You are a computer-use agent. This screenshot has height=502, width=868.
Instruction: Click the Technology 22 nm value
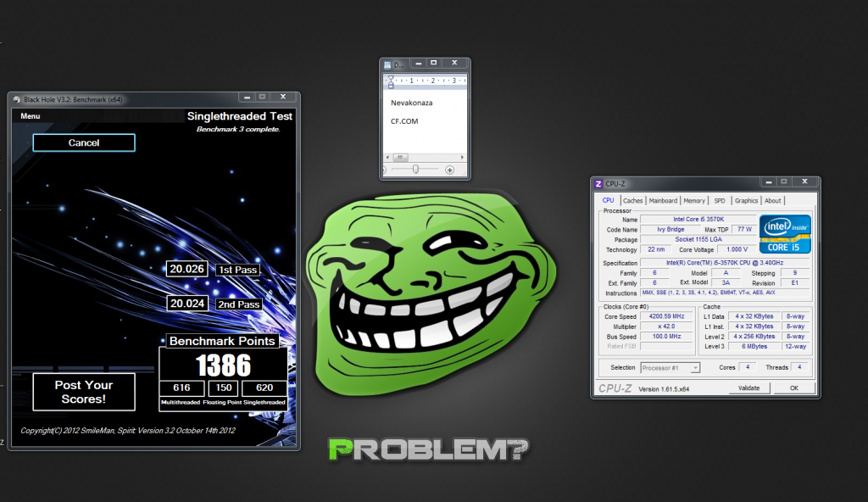tap(656, 249)
